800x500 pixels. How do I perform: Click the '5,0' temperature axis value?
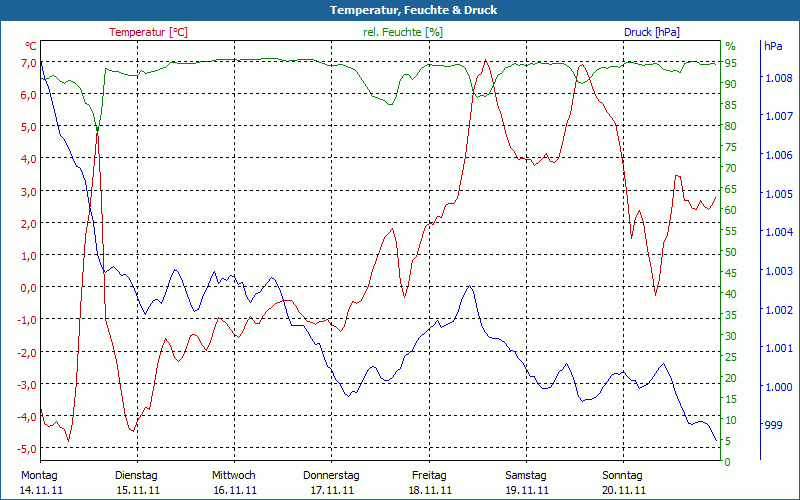coord(28,127)
